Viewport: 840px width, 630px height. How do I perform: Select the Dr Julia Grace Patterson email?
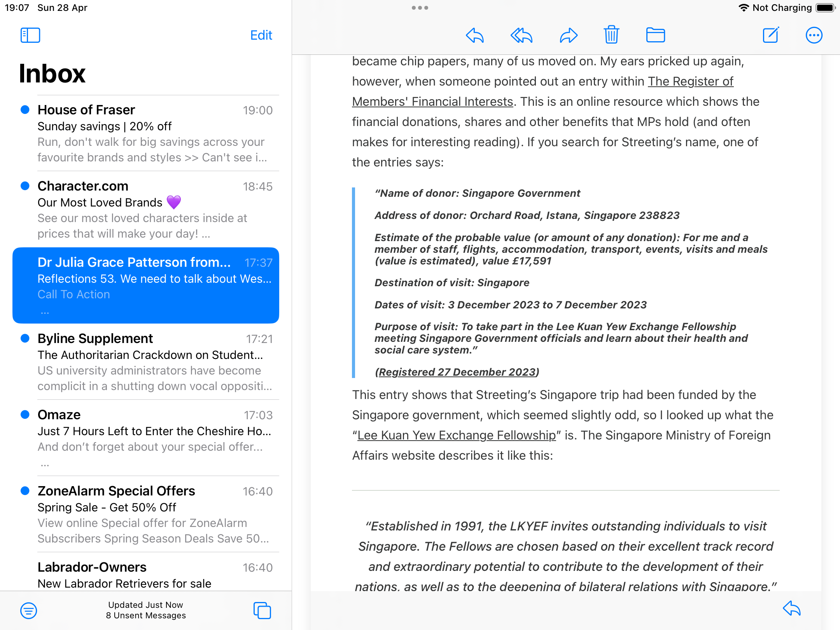[146, 285]
